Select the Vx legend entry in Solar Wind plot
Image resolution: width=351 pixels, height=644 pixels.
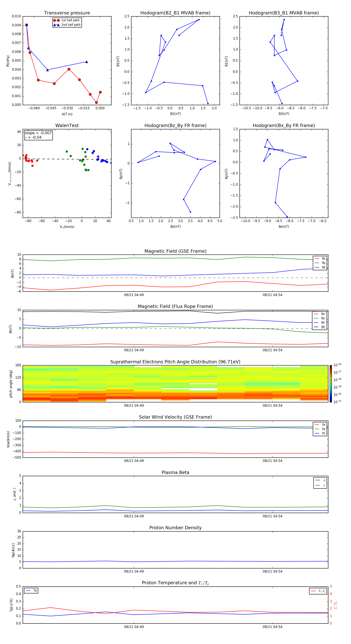click(x=320, y=424)
